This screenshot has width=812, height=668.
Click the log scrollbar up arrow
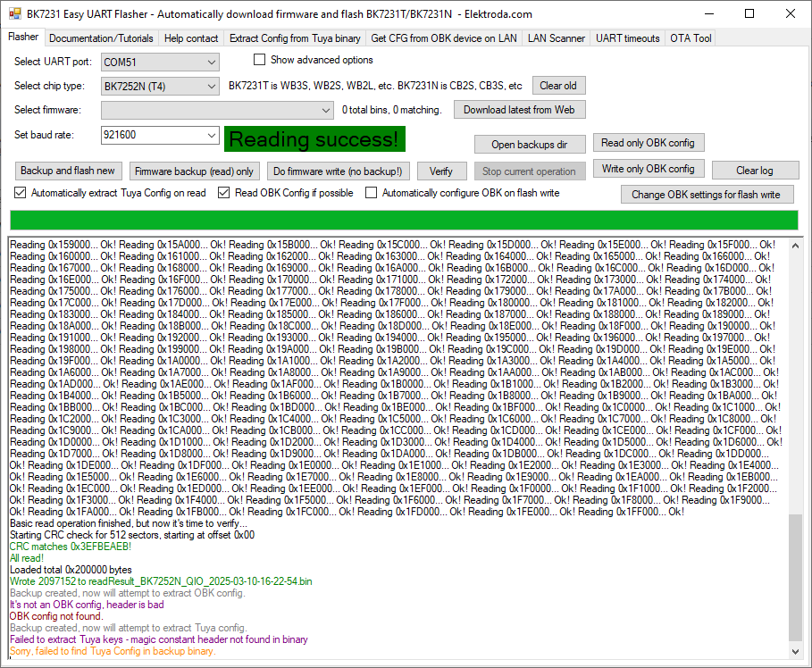[x=795, y=246]
